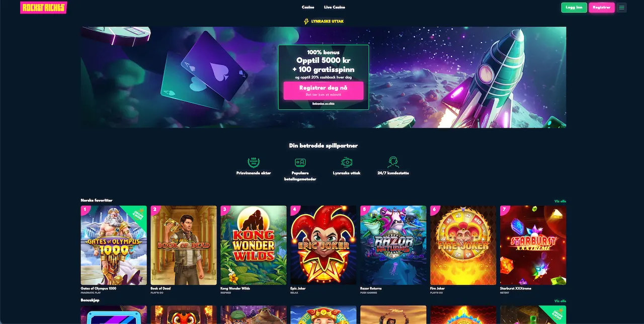Screen dimensions: 644x324
Task: Click the Logg inn button
Action: click(x=574, y=8)
